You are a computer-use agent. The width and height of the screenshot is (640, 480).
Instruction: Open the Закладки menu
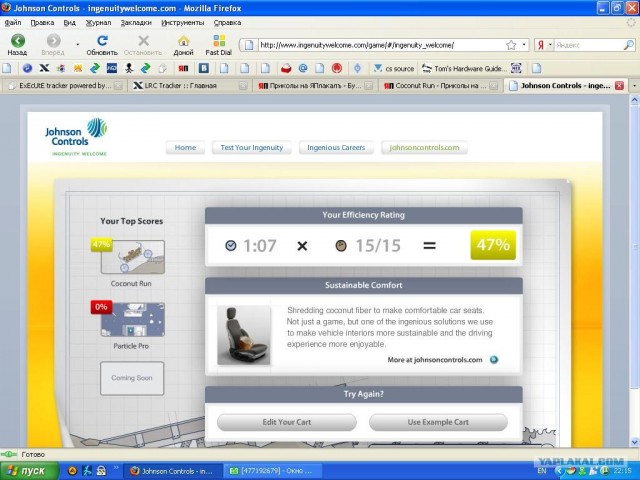136,22
